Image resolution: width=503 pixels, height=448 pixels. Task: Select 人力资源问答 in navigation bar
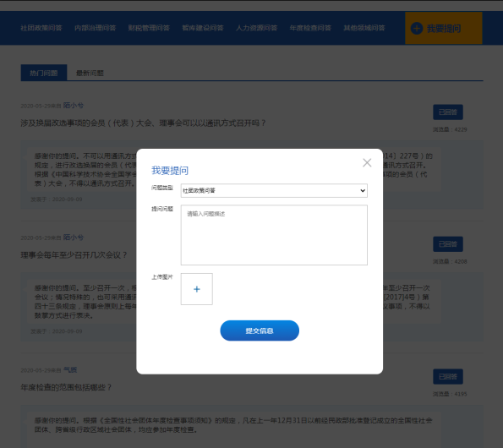257,28
